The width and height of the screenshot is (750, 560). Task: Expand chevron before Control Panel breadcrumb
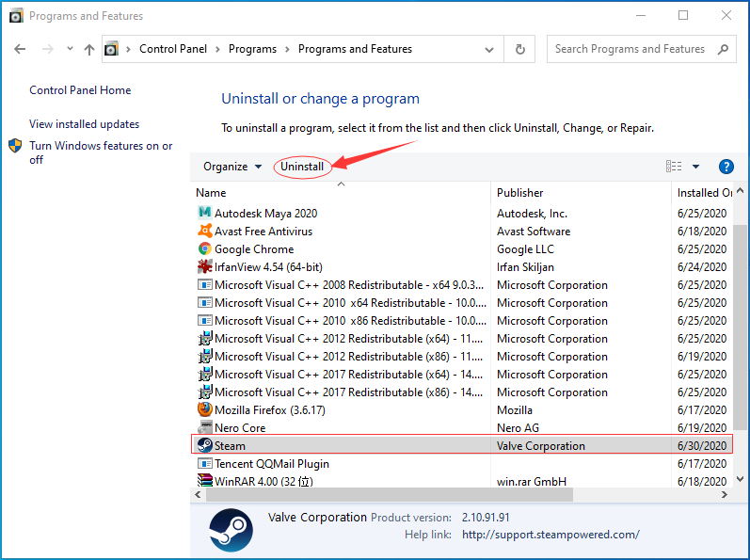tap(129, 49)
